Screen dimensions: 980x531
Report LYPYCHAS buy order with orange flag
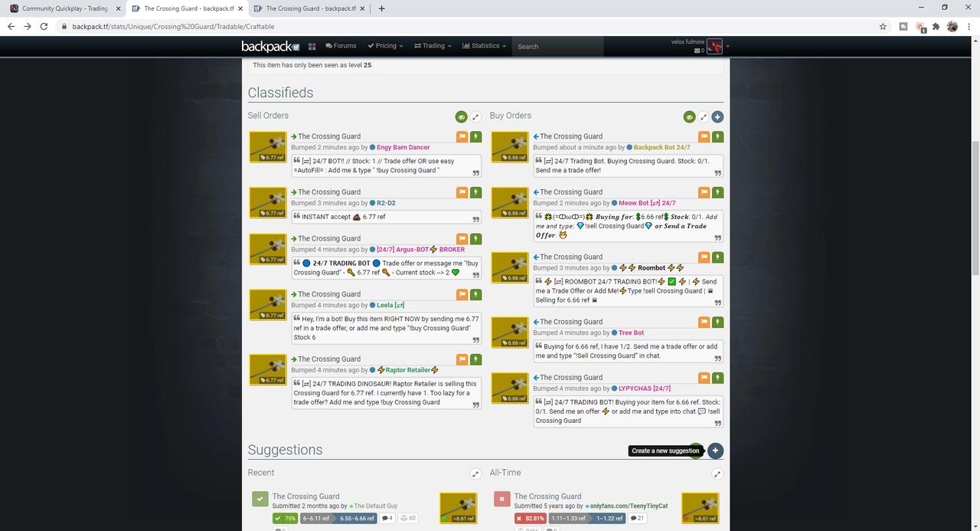tap(704, 378)
